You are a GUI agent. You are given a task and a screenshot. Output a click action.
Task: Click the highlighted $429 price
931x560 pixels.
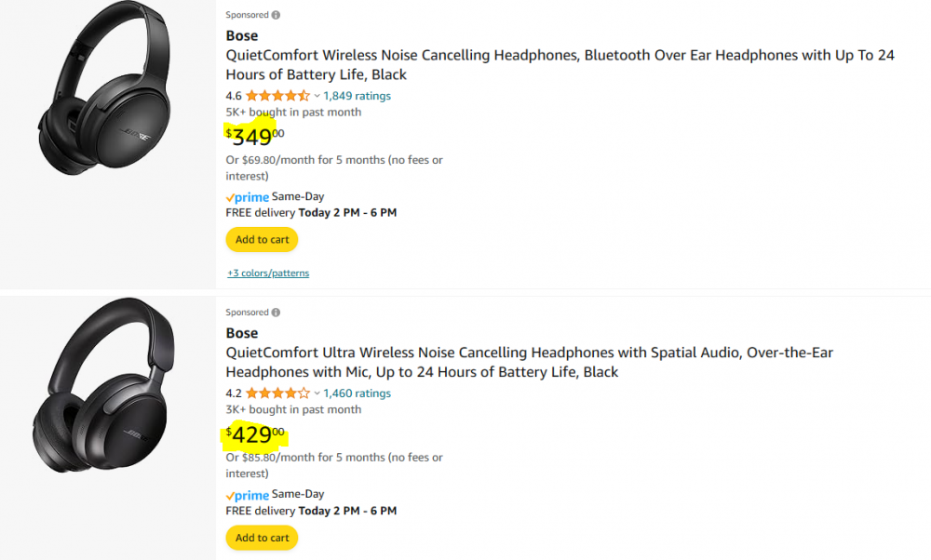253,435
